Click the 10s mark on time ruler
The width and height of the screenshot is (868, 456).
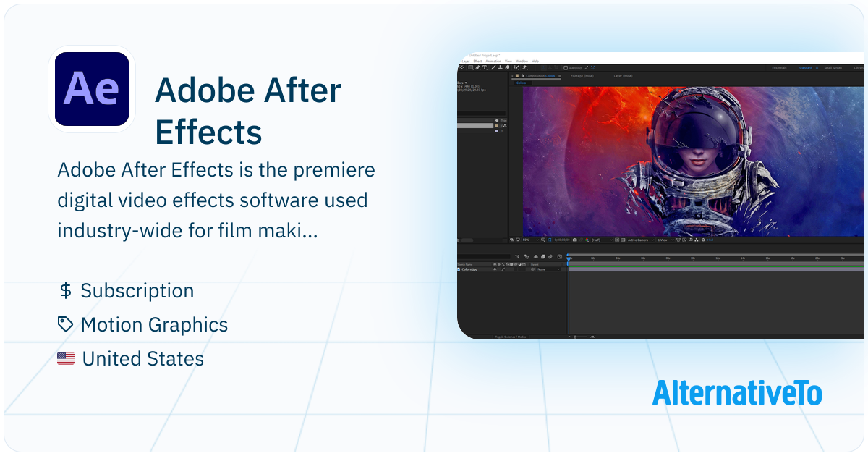tap(692, 258)
